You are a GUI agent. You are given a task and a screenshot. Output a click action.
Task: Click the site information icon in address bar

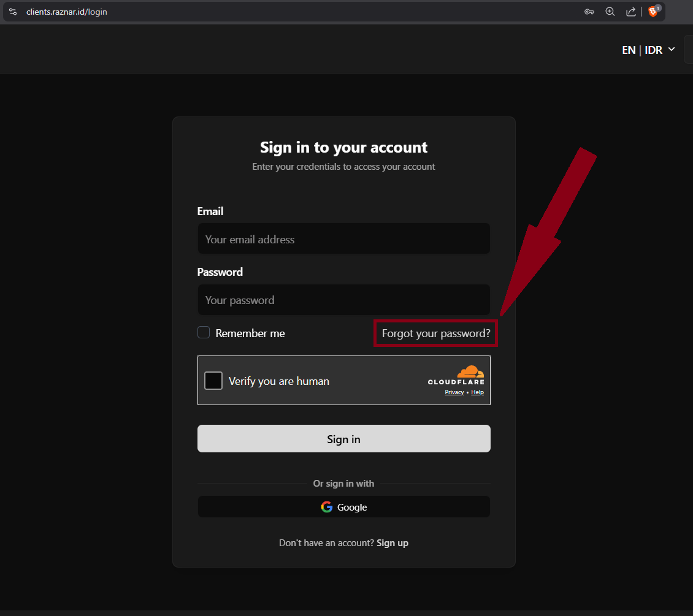[x=13, y=12]
